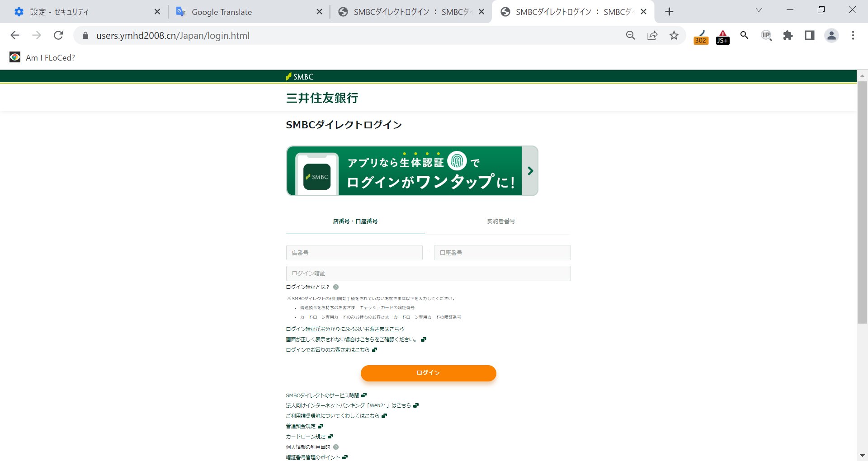868x461 pixels.
Task: Select the 店番号・口座番号 tab
Action: tap(355, 221)
